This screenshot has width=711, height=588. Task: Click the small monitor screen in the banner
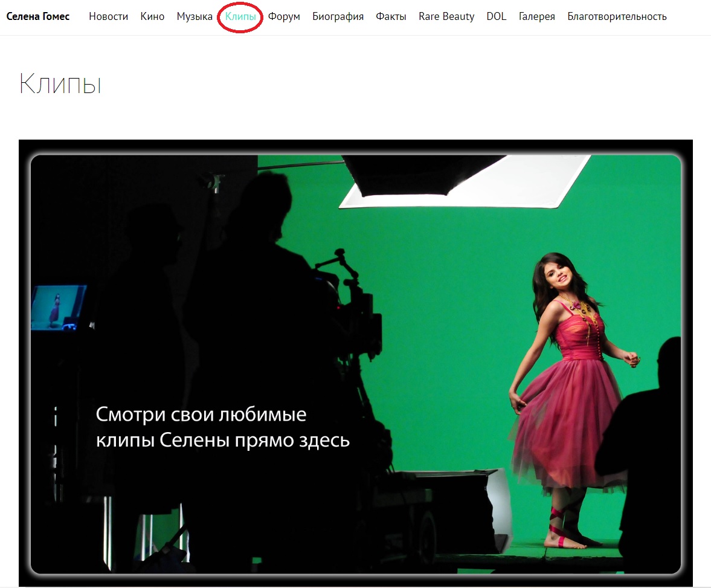58,308
